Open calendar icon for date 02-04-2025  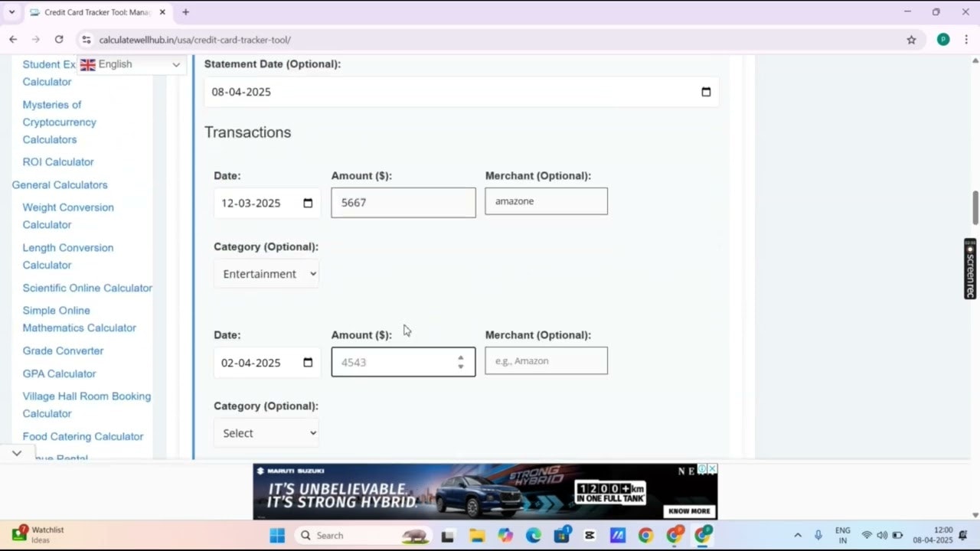(x=308, y=363)
